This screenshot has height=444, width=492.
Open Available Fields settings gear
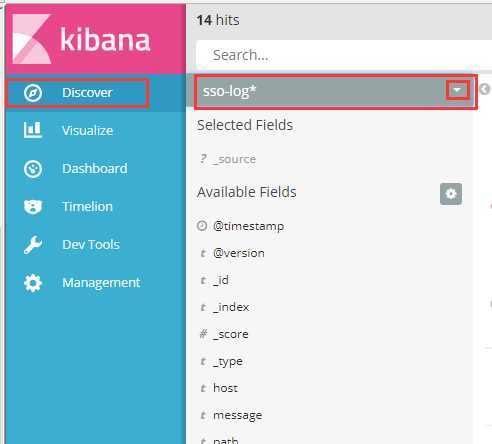tap(451, 194)
